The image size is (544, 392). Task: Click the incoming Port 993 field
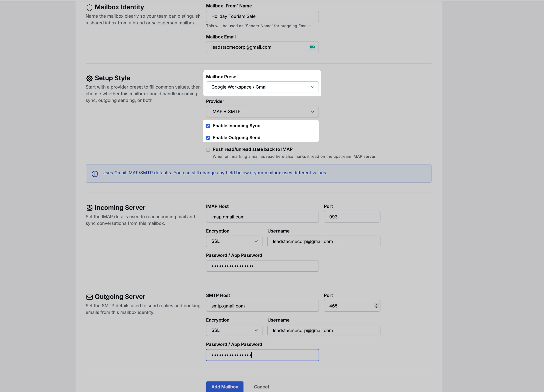pos(352,217)
